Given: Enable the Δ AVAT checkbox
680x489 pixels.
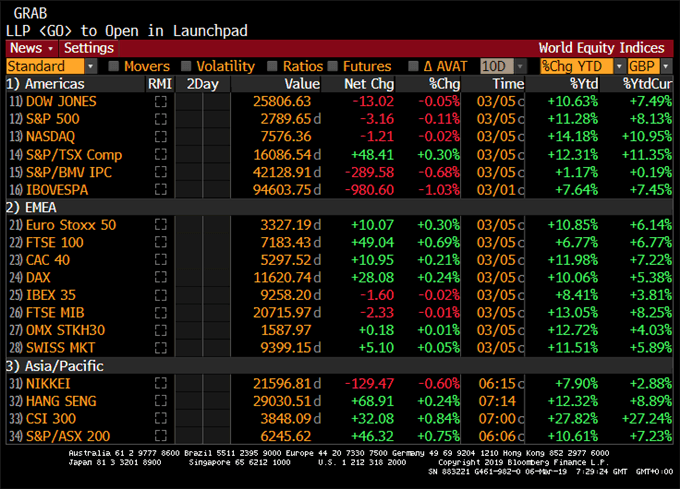Looking at the screenshot, I should point(413,66).
